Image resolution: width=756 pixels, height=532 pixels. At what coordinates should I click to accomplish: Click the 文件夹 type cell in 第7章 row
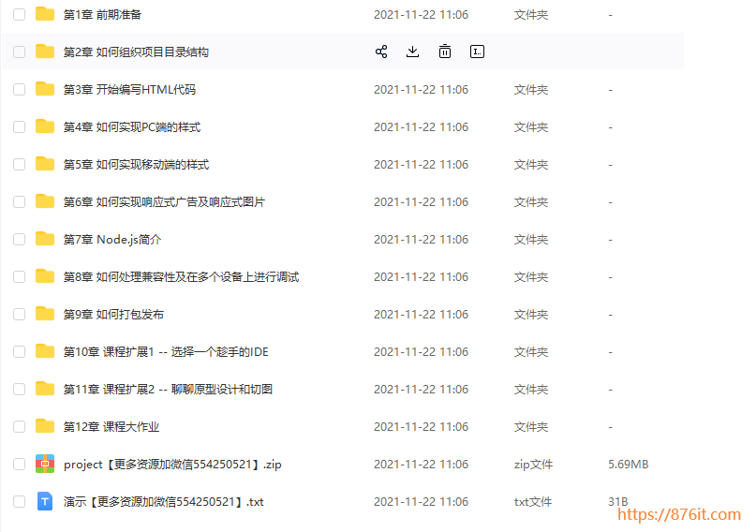pyautogui.click(x=531, y=240)
